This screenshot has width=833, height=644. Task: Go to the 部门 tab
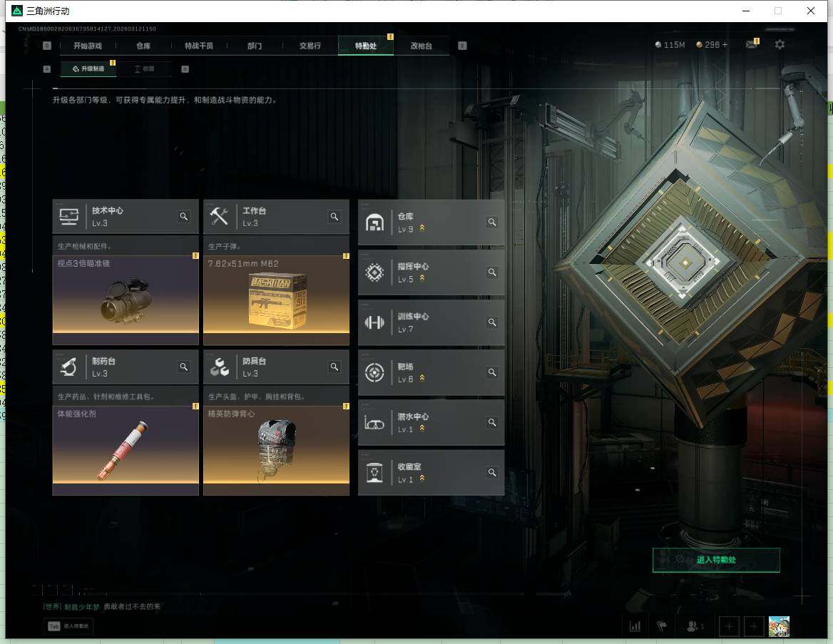coord(255,46)
